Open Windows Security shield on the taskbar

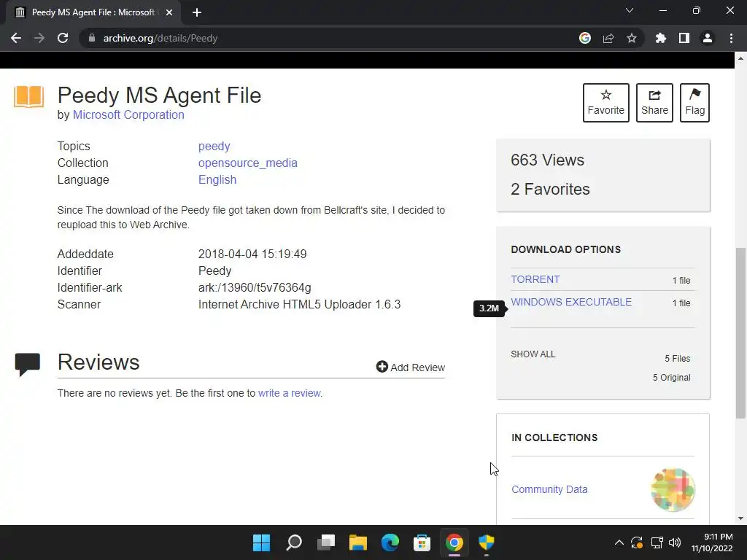pos(487,542)
